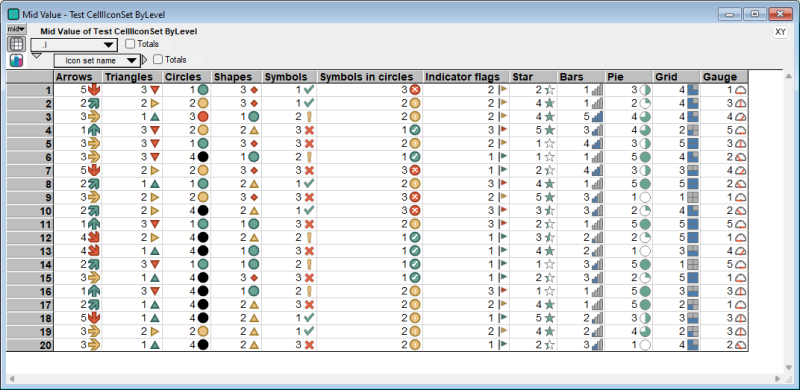Maximize the Mid Value window
The image size is (800, 390).
[x=755, y=14]
